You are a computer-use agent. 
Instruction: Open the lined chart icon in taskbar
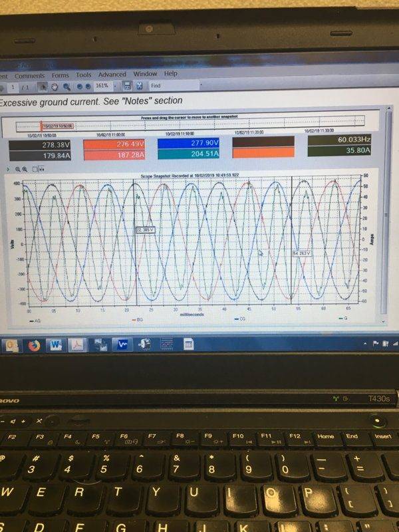pyautogui.click(x=166, y=344)
